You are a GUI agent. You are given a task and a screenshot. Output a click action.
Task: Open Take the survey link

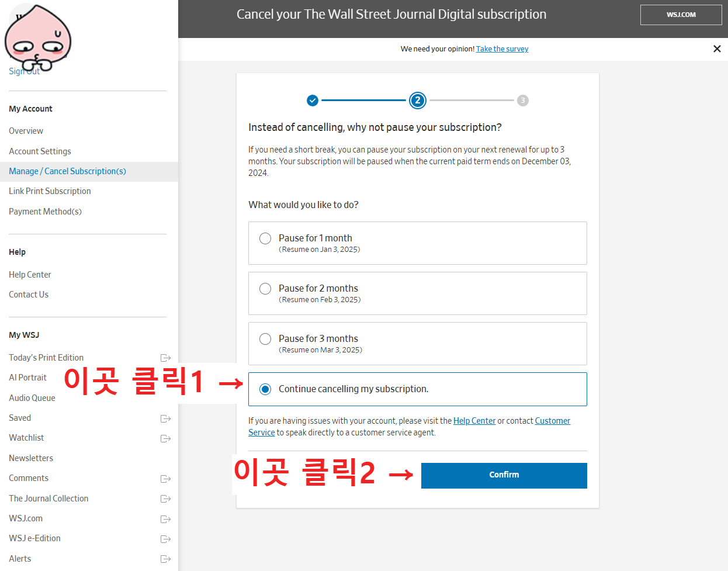coord(502,49)
